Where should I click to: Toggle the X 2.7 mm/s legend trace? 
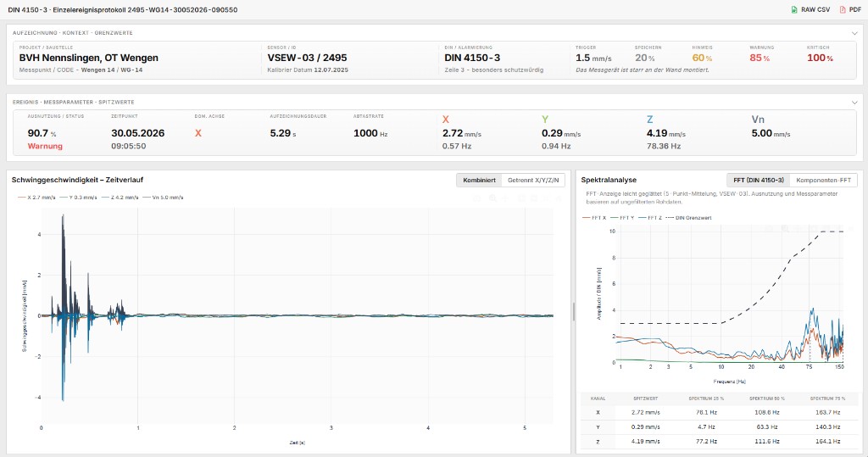[36, 198]
